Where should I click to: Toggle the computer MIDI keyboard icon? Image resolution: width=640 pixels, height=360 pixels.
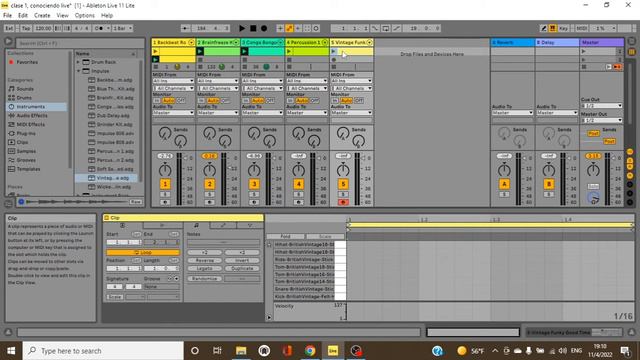(x=553, y=28)
